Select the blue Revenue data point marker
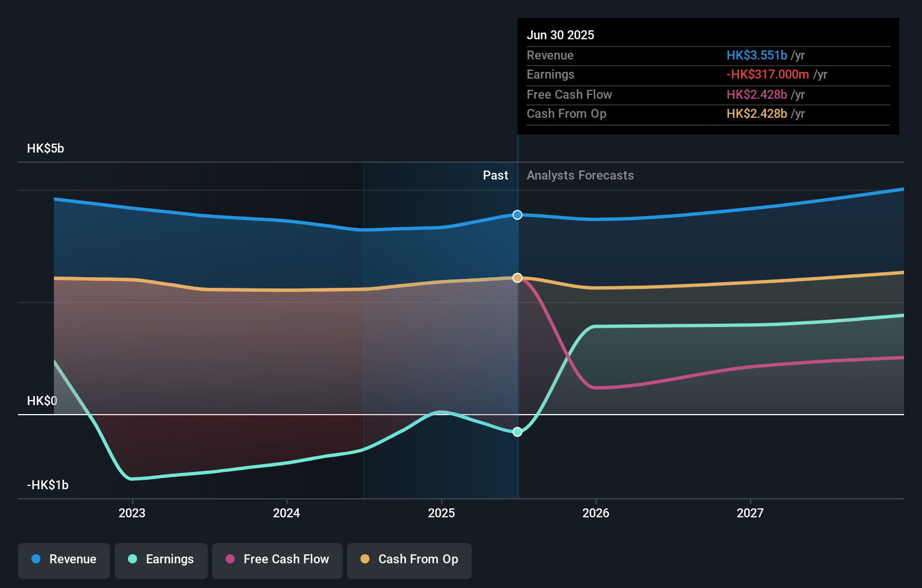The image size is (922, 588). coord(517,214)
